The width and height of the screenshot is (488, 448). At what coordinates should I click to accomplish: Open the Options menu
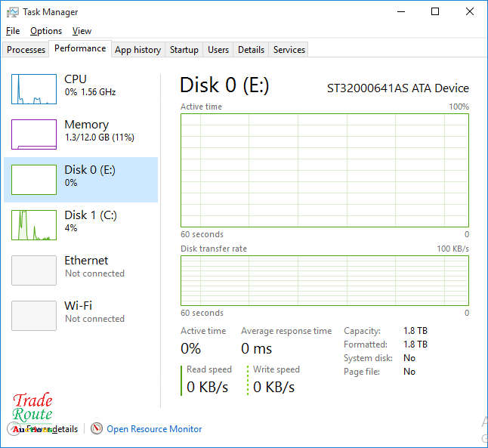(46, 31)
